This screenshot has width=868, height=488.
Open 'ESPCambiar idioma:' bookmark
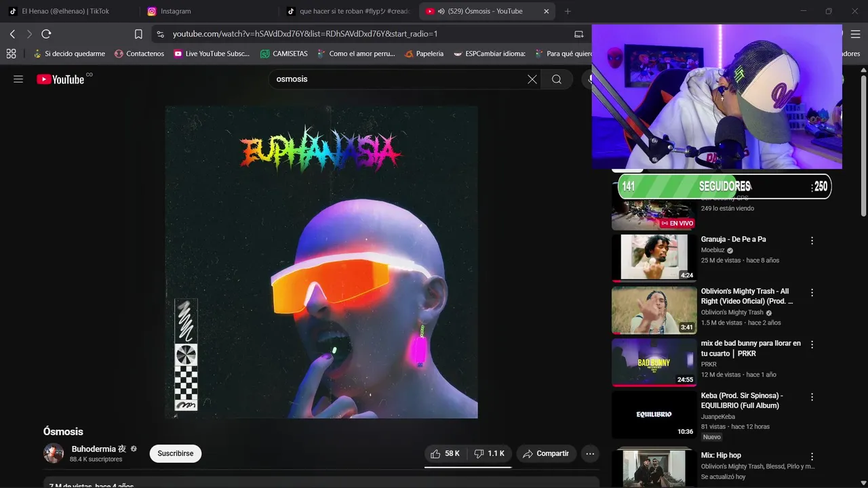click(x=490, y=54)
